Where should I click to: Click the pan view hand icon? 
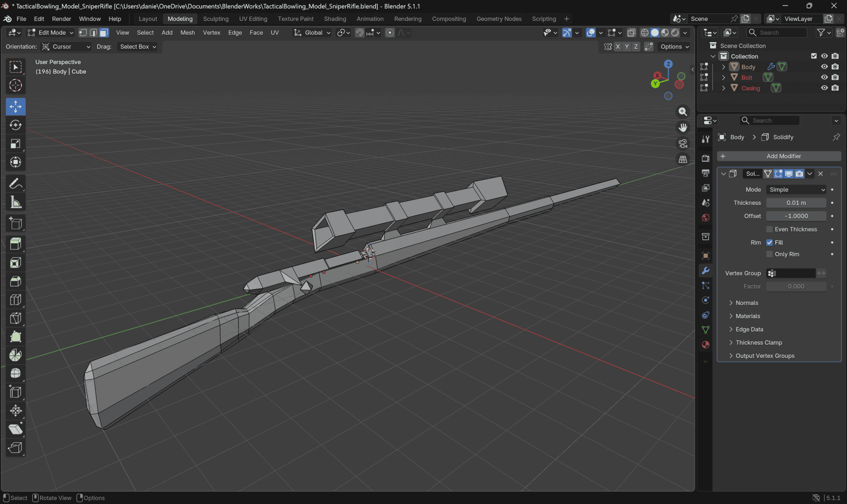pos(683,127)
